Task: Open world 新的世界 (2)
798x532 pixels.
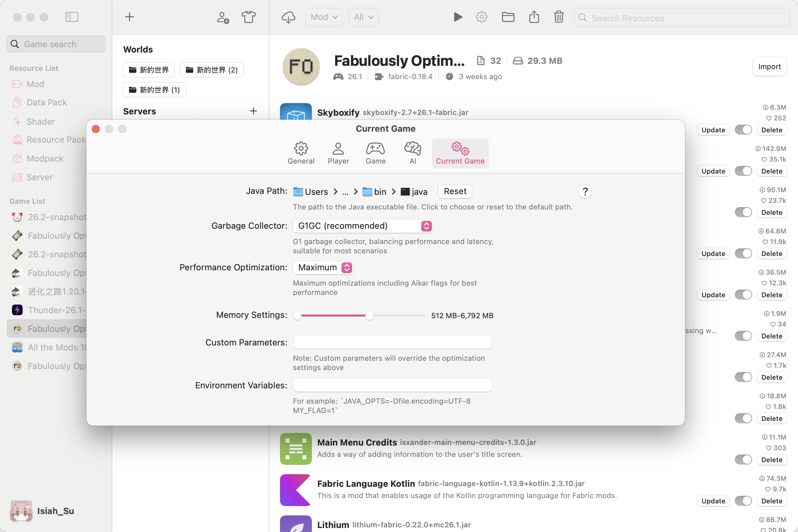Action: (211, 70)
